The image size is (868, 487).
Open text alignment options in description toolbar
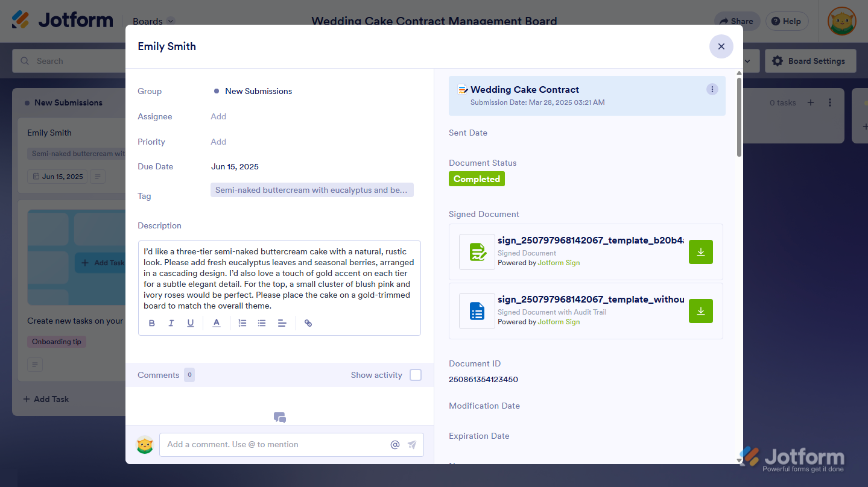tap(282, 323)
